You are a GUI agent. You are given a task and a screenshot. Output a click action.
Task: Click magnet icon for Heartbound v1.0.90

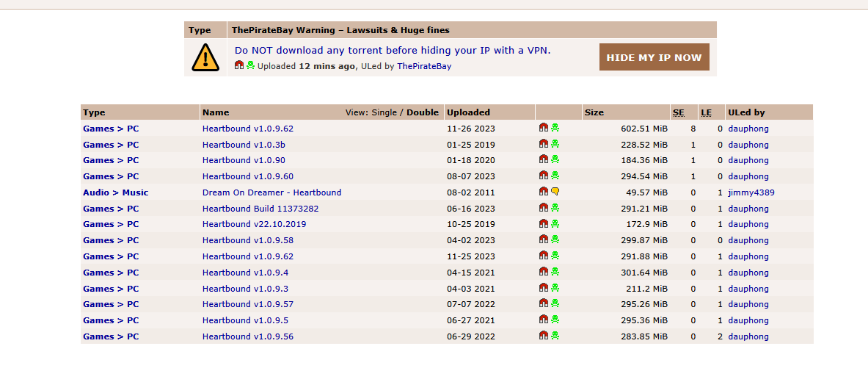[x=544, y=159]
